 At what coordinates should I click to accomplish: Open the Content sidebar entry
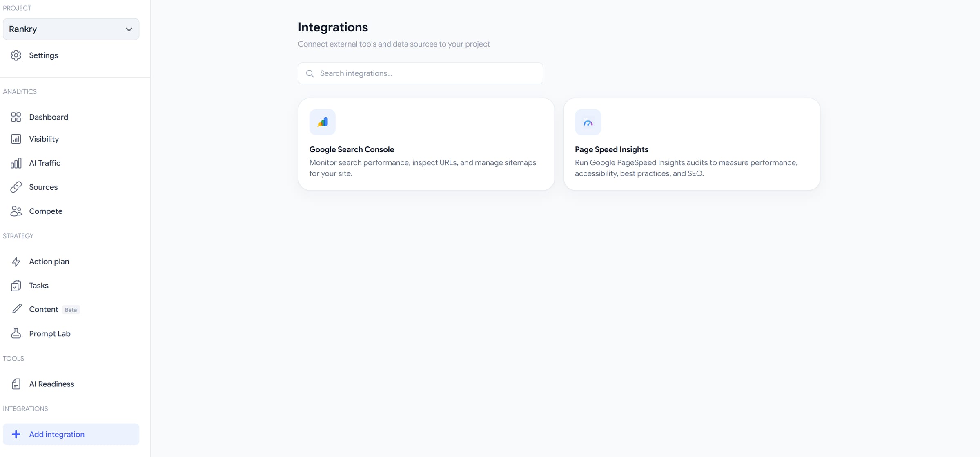pos(71,309)
